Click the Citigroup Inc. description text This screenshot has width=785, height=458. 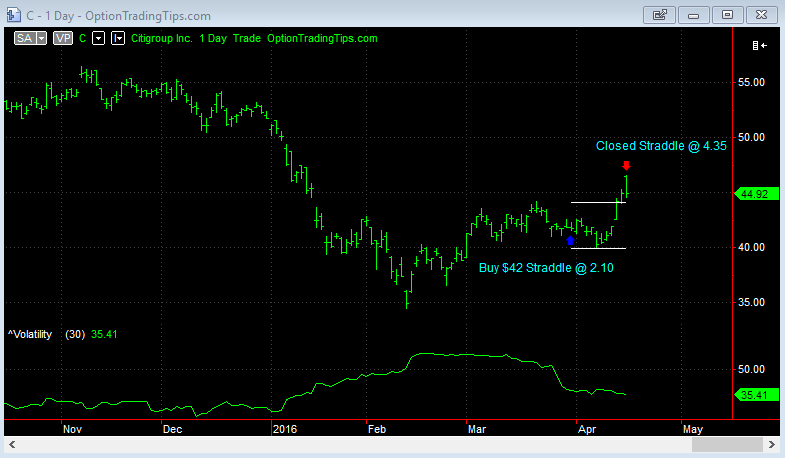pos(162,39)
